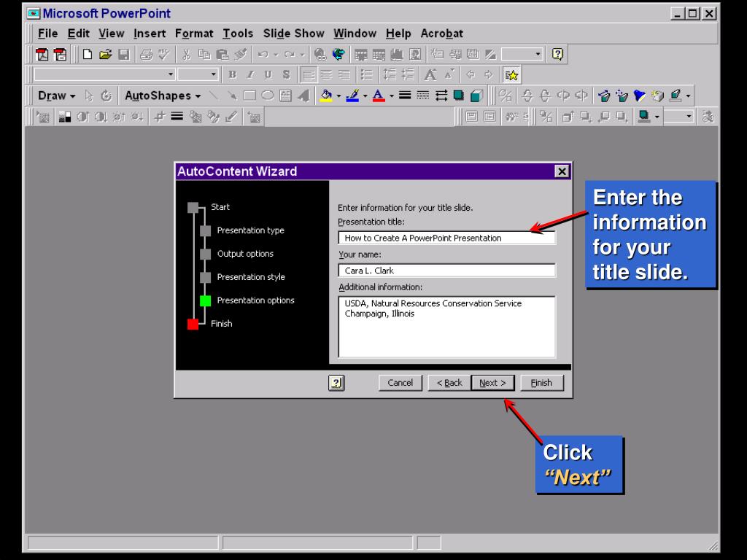
Task: Open the File menu
Action: pos(47,34)
